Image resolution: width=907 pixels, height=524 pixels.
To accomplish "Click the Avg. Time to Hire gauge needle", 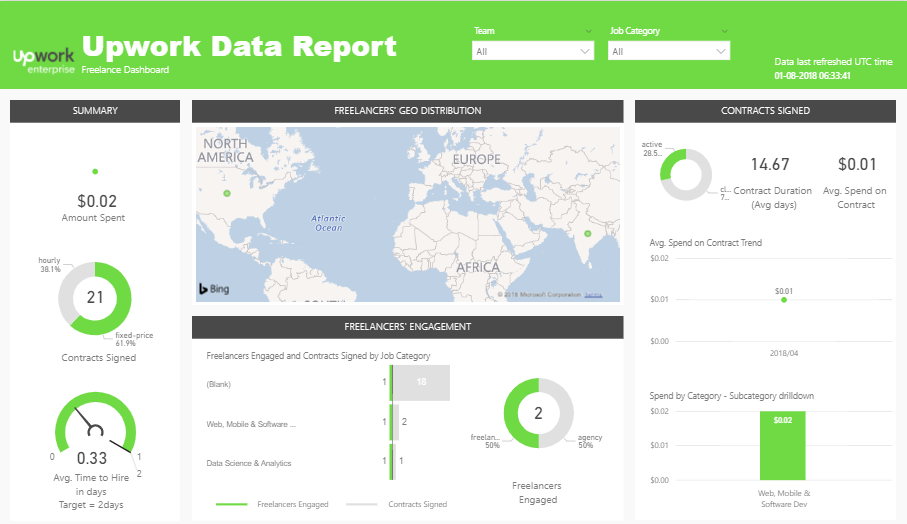I will (x=86, y=421).
